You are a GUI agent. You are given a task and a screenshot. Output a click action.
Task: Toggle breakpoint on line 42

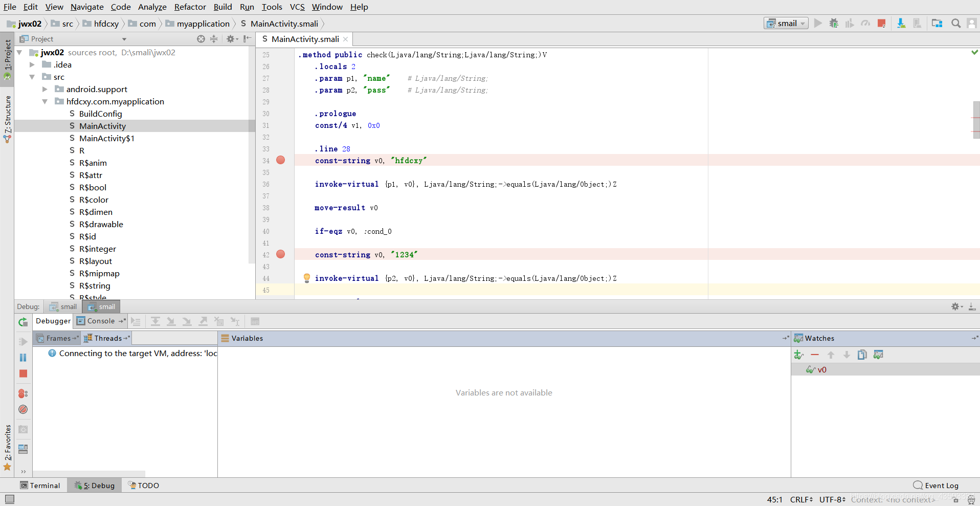[x=281, y=254]
